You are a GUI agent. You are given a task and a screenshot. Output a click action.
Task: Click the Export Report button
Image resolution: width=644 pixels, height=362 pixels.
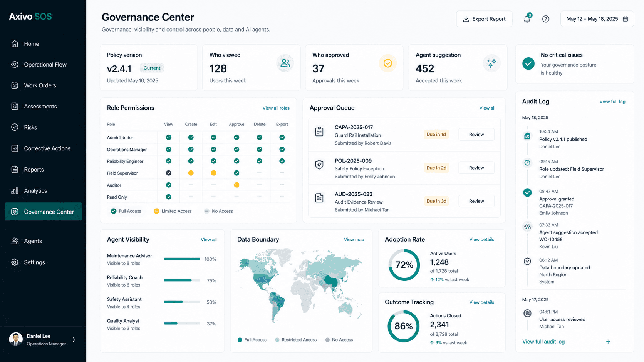pyautogui.click(x=484, y=19)
